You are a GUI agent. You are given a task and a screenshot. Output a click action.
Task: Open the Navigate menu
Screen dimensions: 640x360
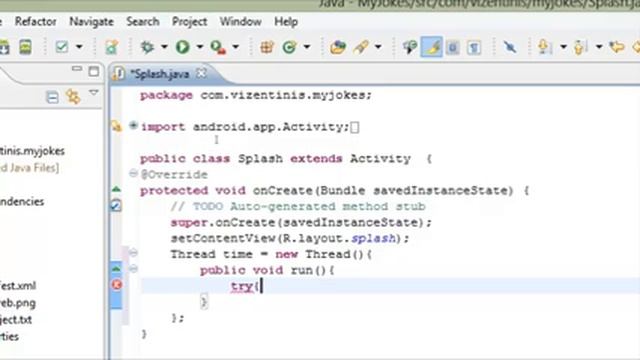[91, 22]
